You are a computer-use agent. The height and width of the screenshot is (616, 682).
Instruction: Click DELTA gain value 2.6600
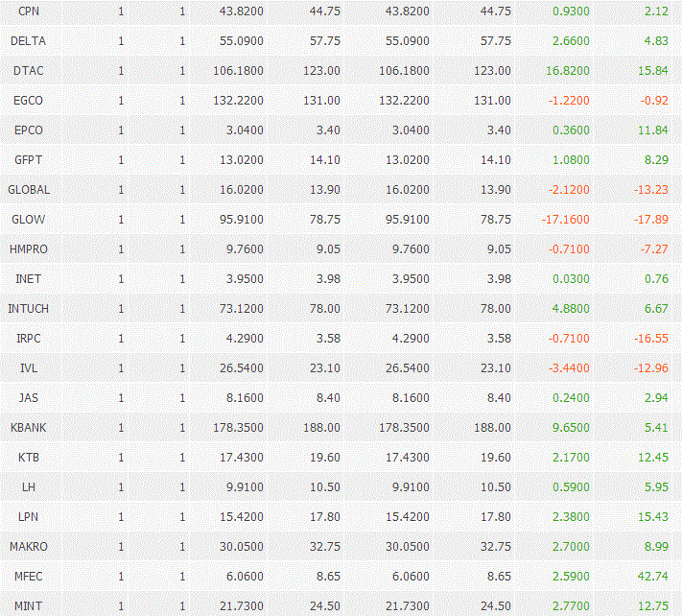[571, 41]
